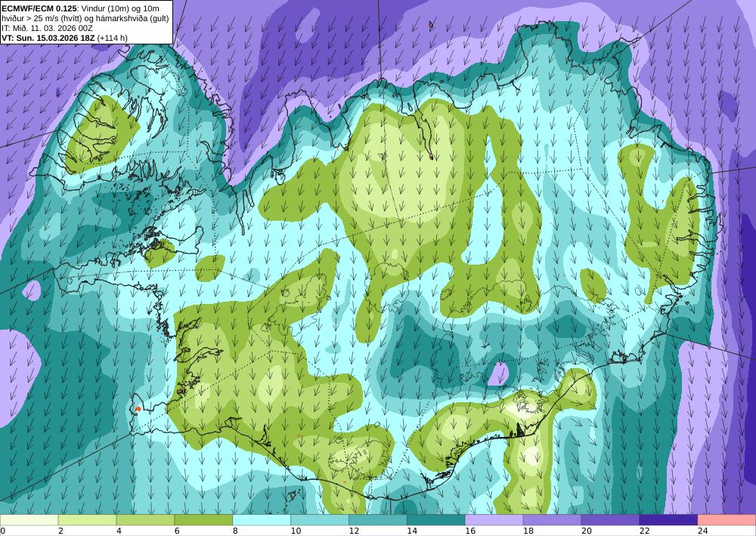
Task: Click the legend label "20"
Action: point(587,531)
